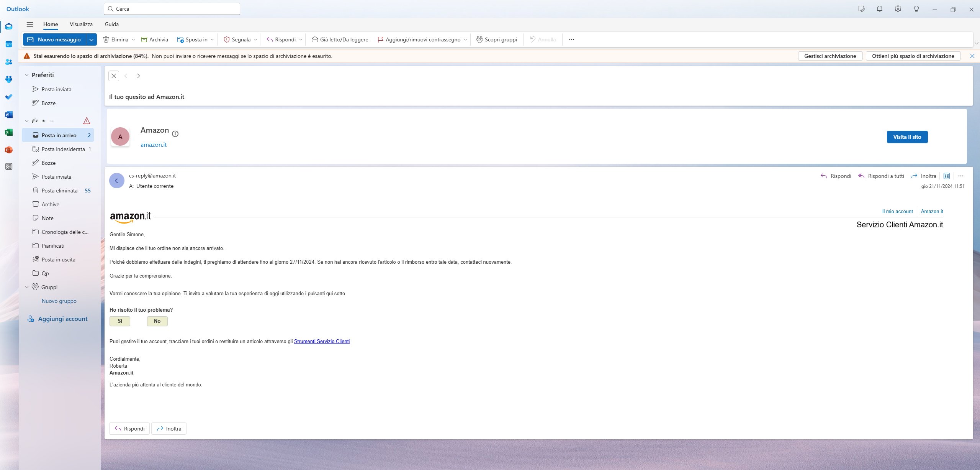Open Posta eliminata folder
980x470 pixels.
click(x=58, y=191)
